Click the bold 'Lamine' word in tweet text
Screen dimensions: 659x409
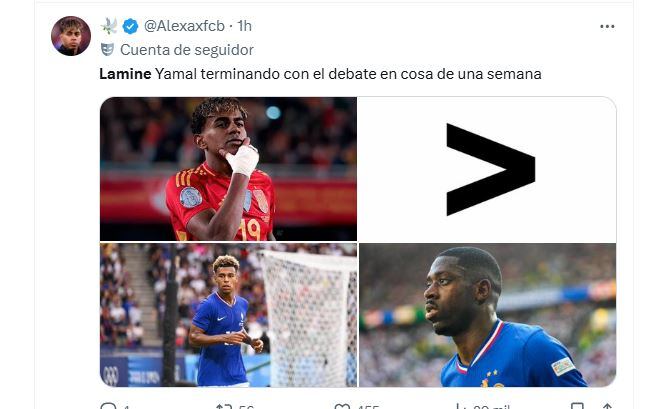click(x=125, y=74)
